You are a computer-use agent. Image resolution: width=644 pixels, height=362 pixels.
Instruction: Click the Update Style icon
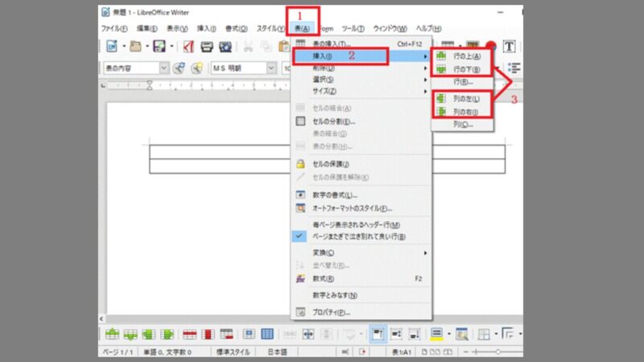179,68
